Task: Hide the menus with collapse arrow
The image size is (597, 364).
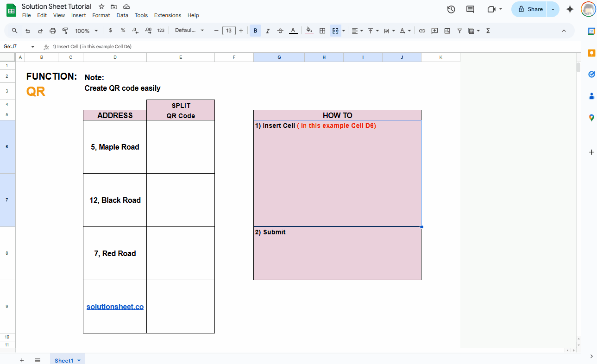Action: point(564,31)
